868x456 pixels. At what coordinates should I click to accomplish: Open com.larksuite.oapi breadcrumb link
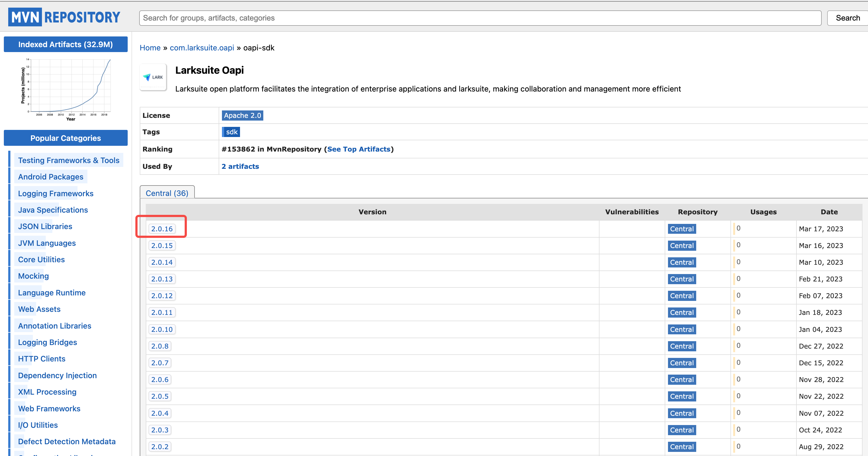pos(201,48)
